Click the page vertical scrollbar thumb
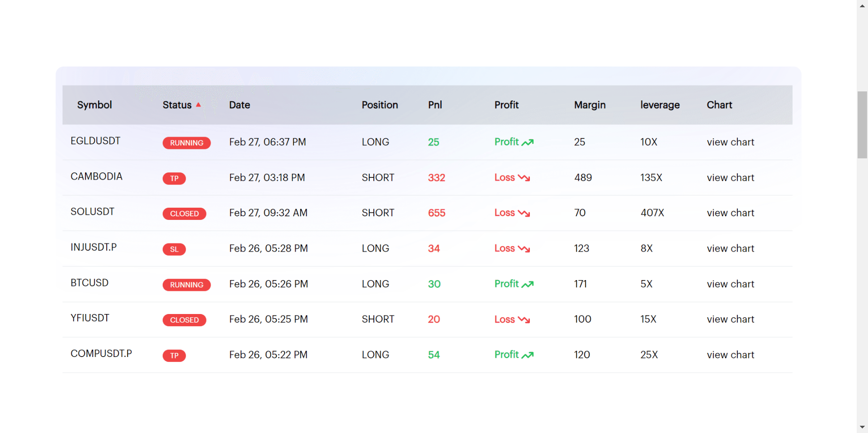This screenshot has width=868, height=433. pos(862,125)
